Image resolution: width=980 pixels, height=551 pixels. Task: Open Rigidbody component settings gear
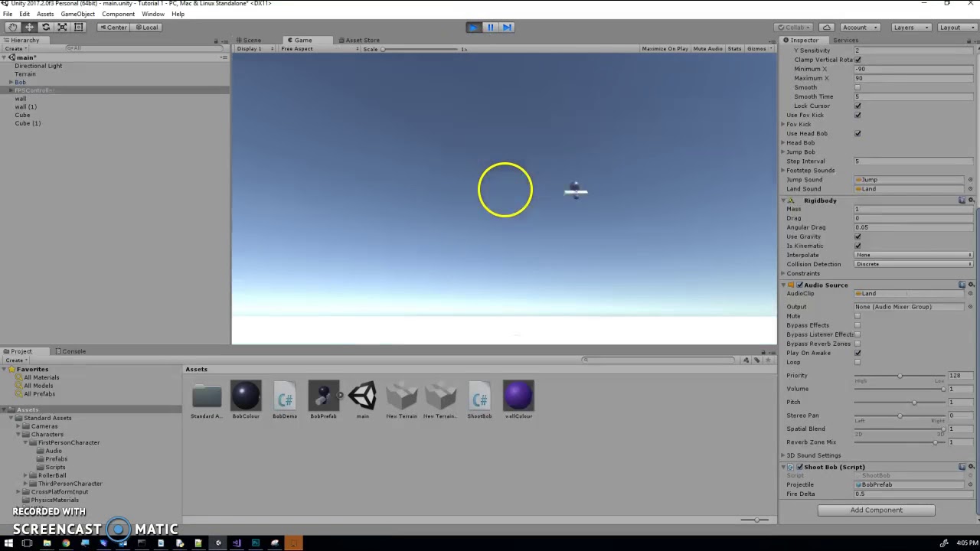coord(970,201)
